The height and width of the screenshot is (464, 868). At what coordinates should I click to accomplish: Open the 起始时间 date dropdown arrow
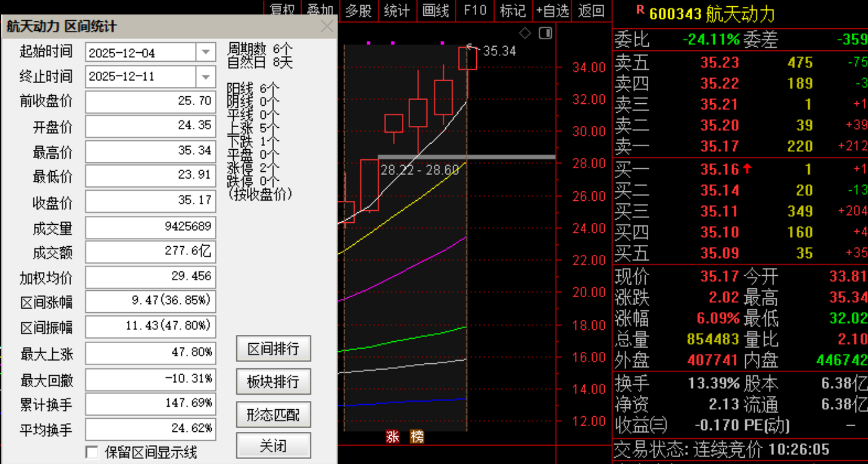click(x=206, y=53)
